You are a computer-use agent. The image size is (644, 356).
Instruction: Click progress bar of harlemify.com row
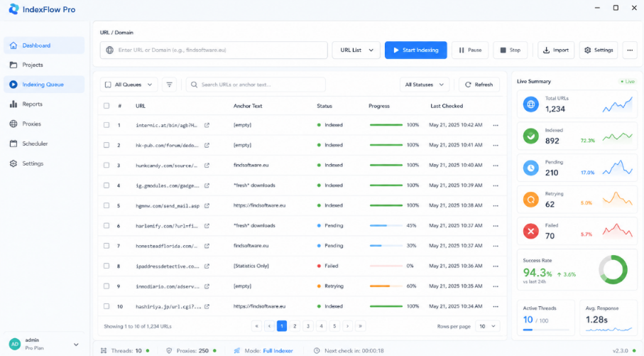(386, 226)
